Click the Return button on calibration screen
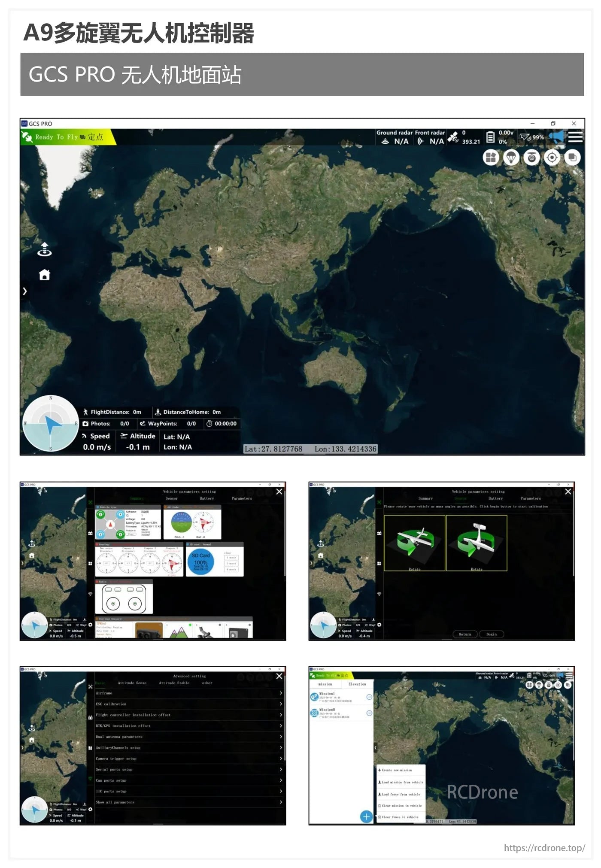 point(465,634)
